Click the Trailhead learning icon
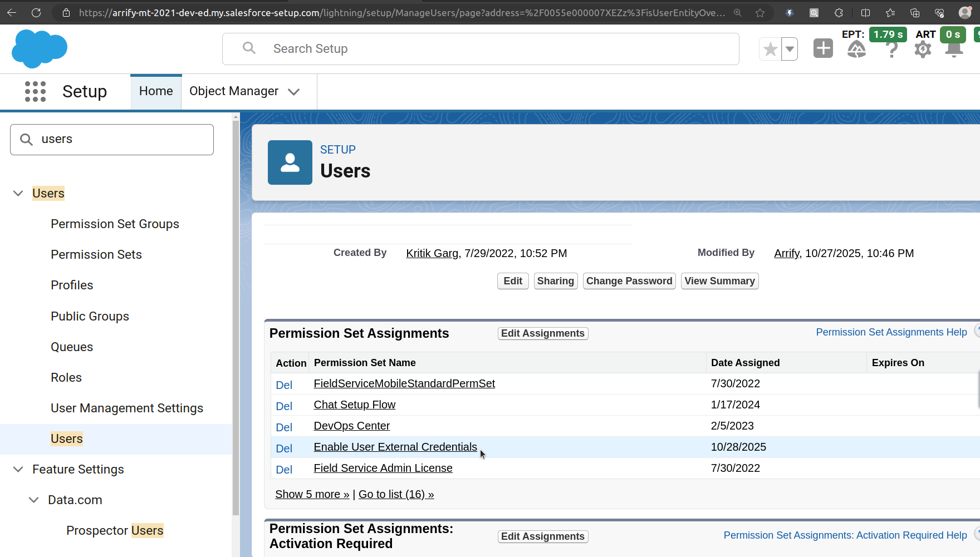This screenshot has height=557, width=980. [856, 49]
